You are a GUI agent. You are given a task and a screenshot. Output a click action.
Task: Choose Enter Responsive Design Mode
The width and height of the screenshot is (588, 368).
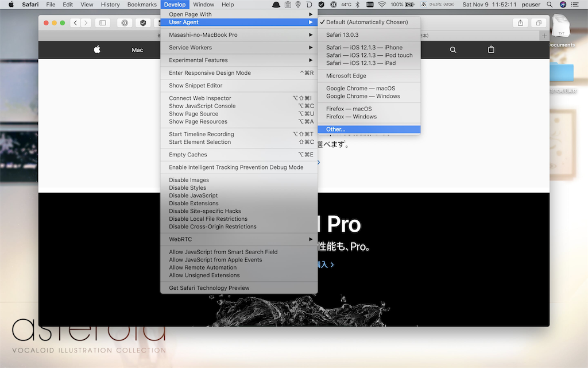[x=239, y=73]
